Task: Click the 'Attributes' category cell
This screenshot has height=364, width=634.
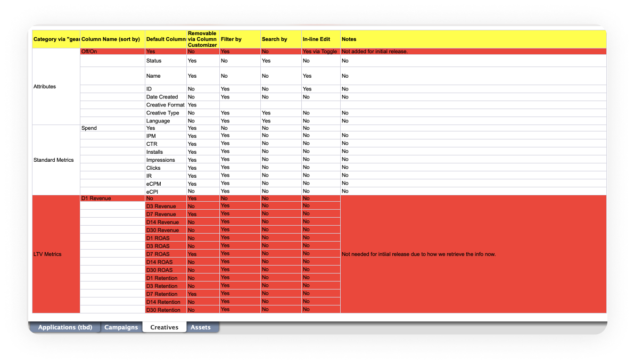Action: coord(56,86)
